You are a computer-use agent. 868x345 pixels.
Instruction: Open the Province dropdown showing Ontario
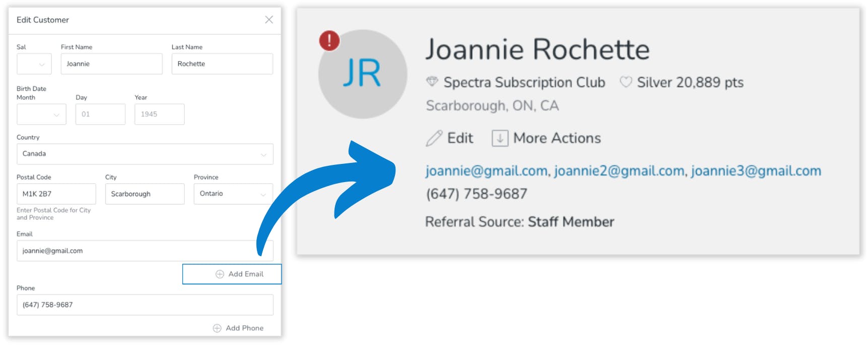(x=233, y=194)
